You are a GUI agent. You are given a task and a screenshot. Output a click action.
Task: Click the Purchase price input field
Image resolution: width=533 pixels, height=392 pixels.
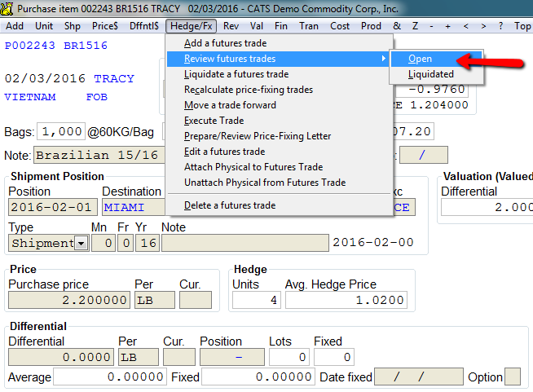(x=69, y=300)
